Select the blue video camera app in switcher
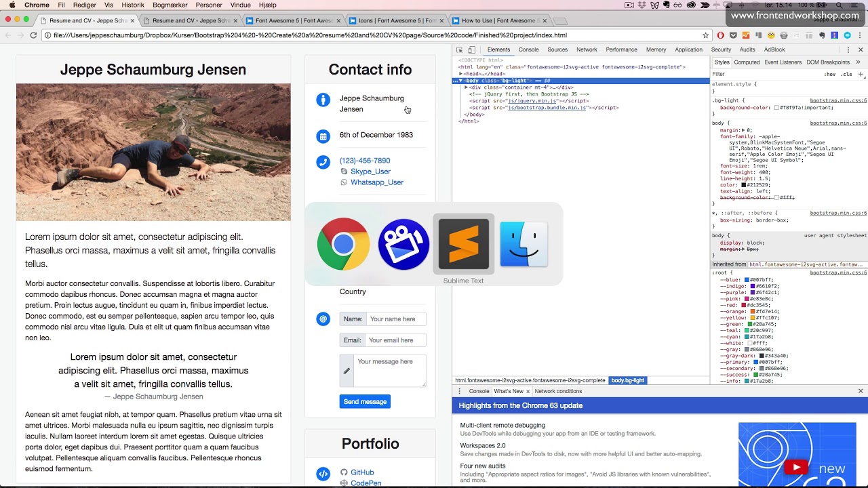 403,244
